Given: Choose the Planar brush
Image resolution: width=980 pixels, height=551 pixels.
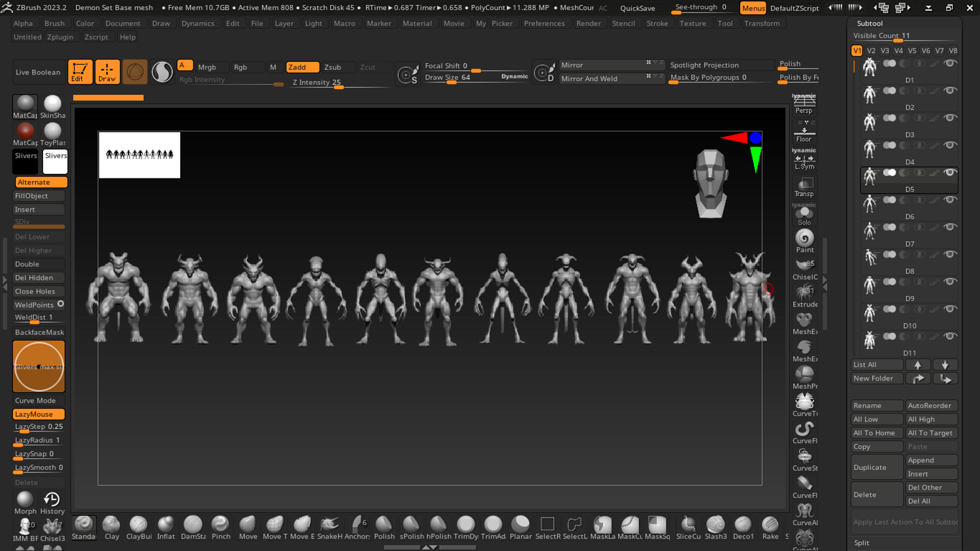Looking at the screenshot, I should coord(521,527).
